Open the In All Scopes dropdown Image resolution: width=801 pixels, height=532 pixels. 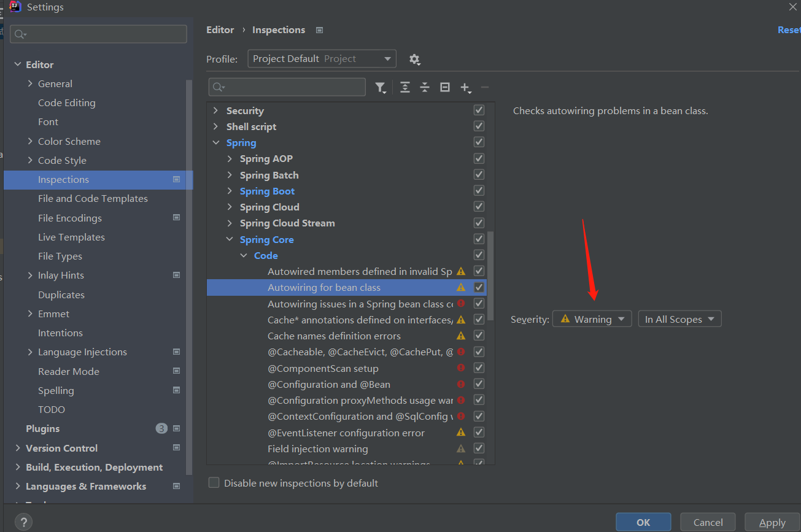[680, 319]
